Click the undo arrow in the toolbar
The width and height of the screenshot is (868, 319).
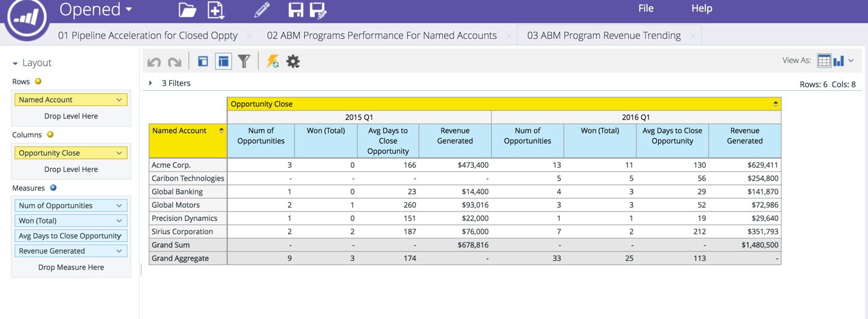154,61
